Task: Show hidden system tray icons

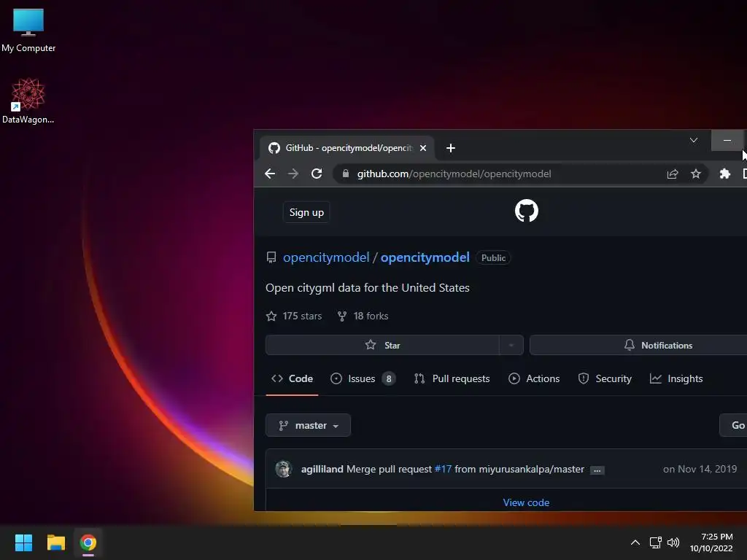Action: coord(635,542)
